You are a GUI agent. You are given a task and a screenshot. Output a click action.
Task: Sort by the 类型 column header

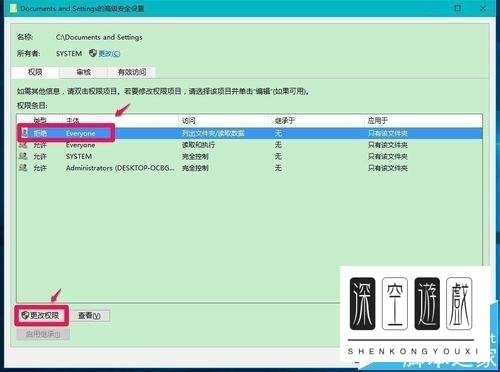coord(40,120)
